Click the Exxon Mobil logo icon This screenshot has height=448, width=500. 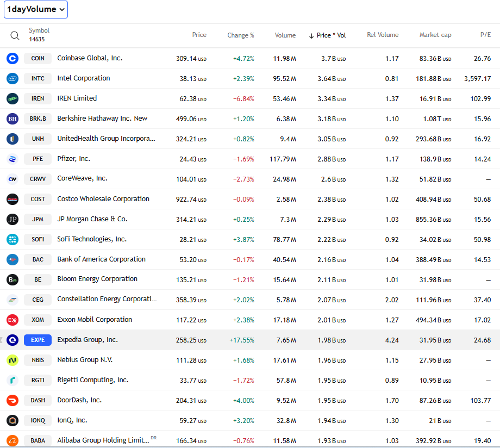[x=12, y=320]
